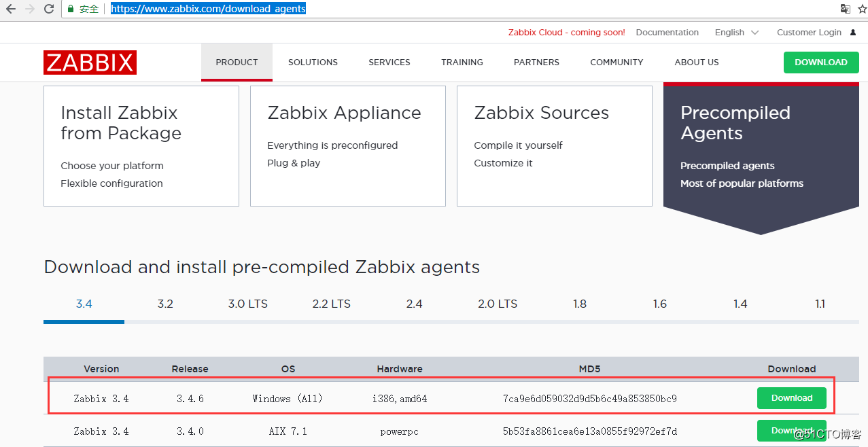Screen dimensions: 868x447
Task: Open the Documentation link
Action: tap(667, 33)
